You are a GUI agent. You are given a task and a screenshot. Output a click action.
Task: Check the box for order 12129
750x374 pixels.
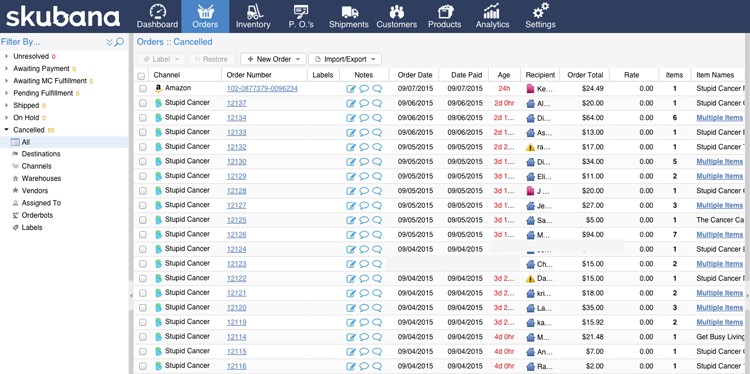(143, 176)
